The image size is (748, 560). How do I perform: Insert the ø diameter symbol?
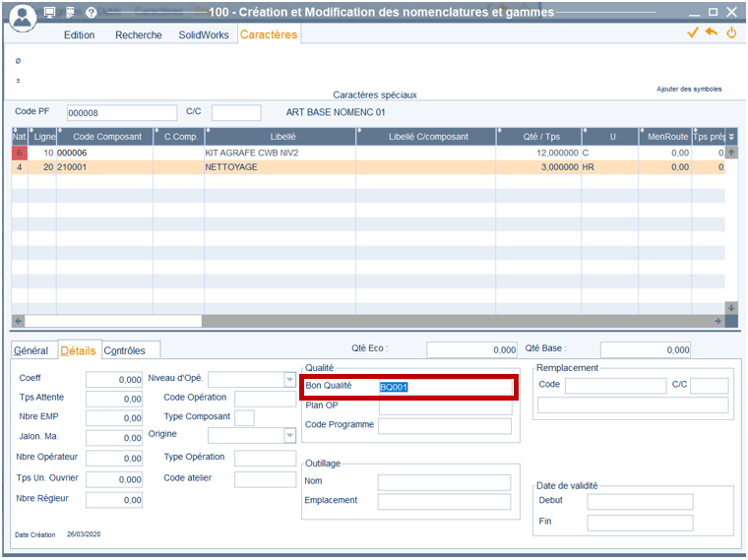click(x=18, y=61)
